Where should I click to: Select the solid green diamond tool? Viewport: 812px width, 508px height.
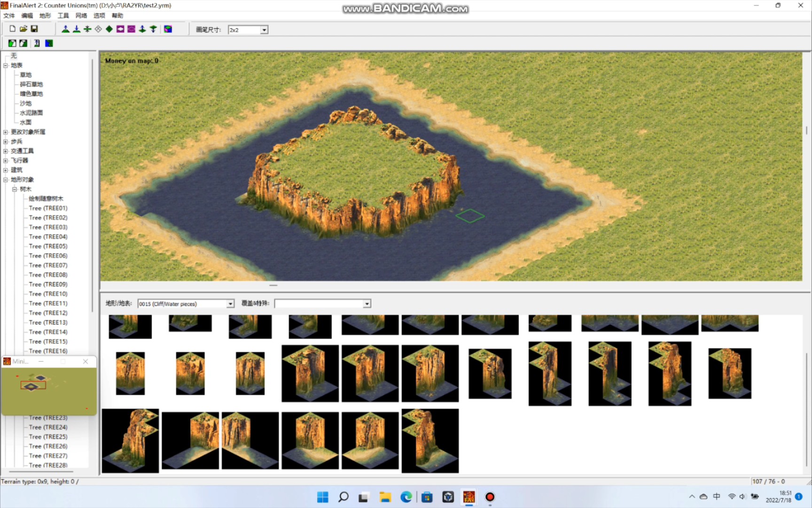click(x=109, y=29)
